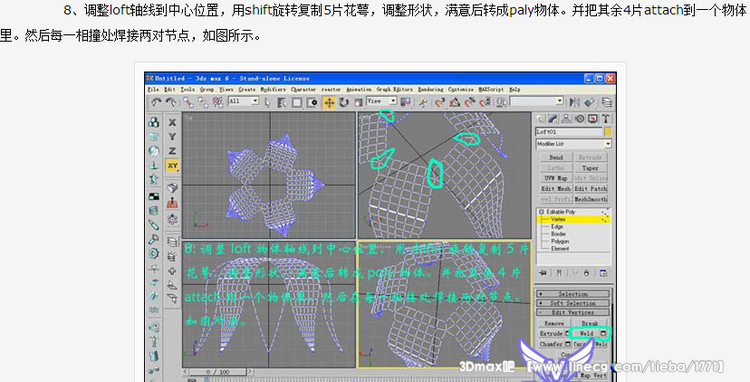Screen dimensions: 750x382
Task: Open the Graph Editors menu
Action: 395,89
